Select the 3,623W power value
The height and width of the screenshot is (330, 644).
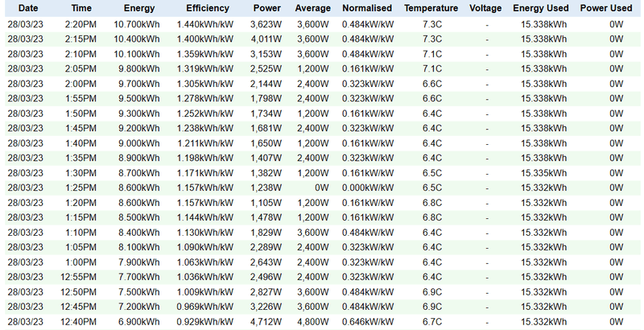(266, 25)
